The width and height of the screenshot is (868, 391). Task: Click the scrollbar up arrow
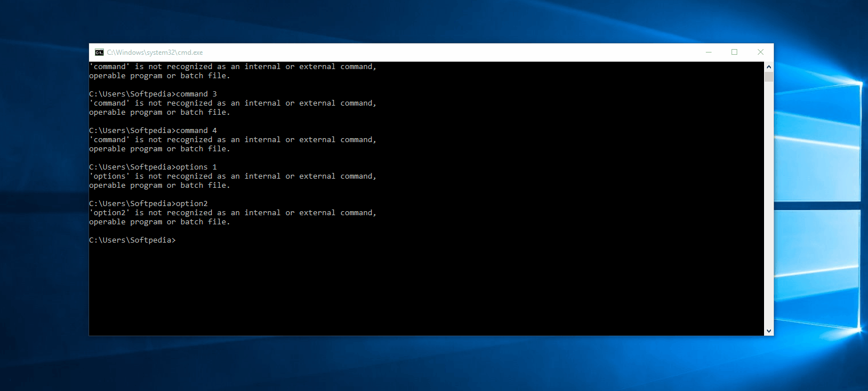769,67
